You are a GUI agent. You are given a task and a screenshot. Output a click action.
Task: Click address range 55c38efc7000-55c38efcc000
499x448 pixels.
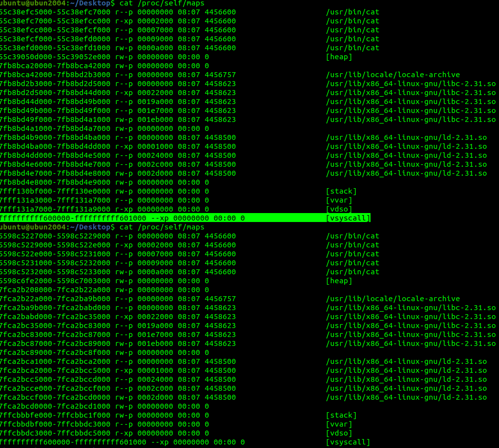[x=55, y=21]
